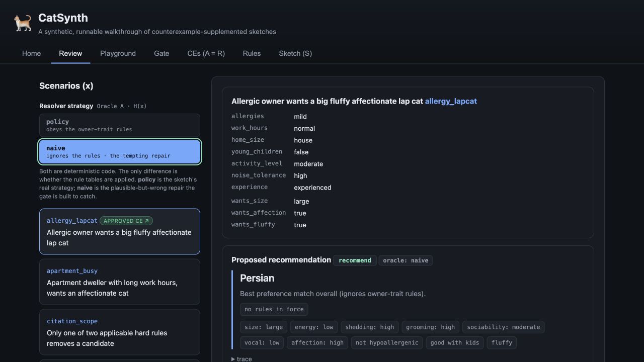Click the 'fluffy' tag
Screen dimensions: 644x362
click(x=502, y=342)
